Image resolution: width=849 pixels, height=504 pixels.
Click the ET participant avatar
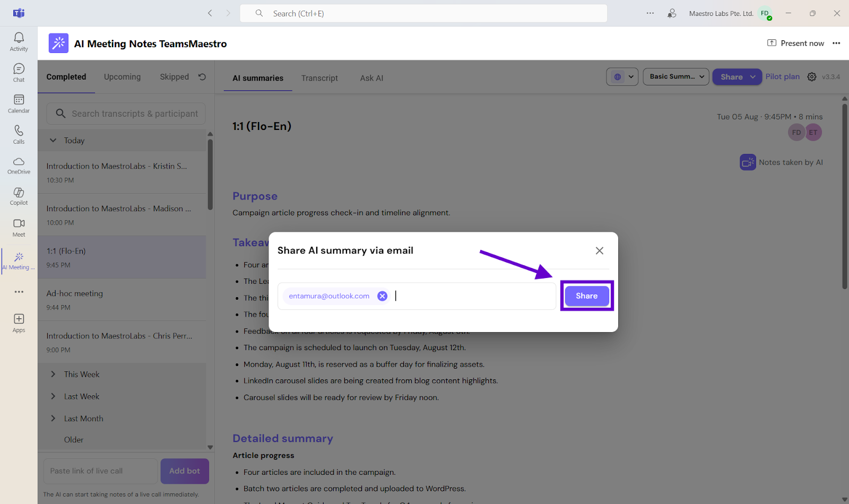813,133
